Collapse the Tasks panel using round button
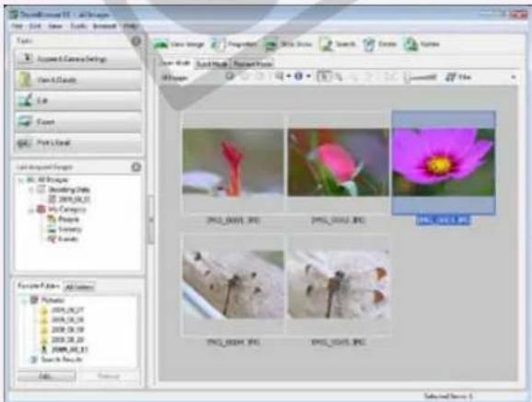 (x=136, y=41)
